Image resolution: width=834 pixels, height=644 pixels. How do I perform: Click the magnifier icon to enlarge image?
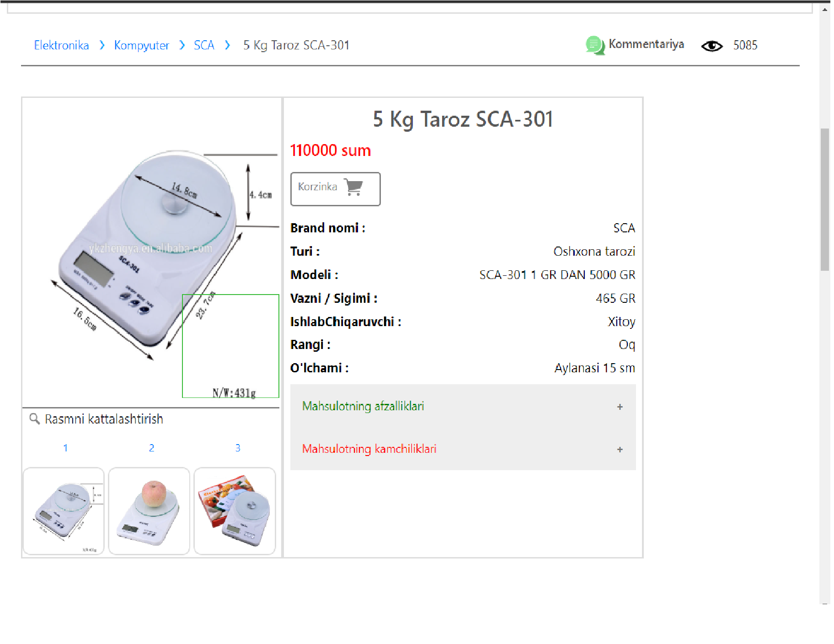tap(34, 419)
